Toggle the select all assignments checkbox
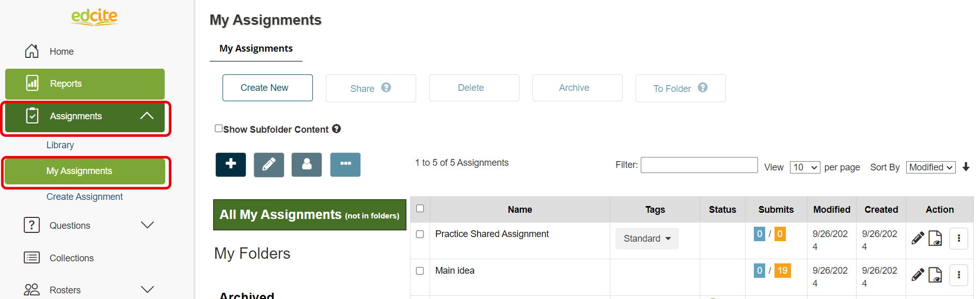The height and width of the screenshot is (299, 980). 420,209
